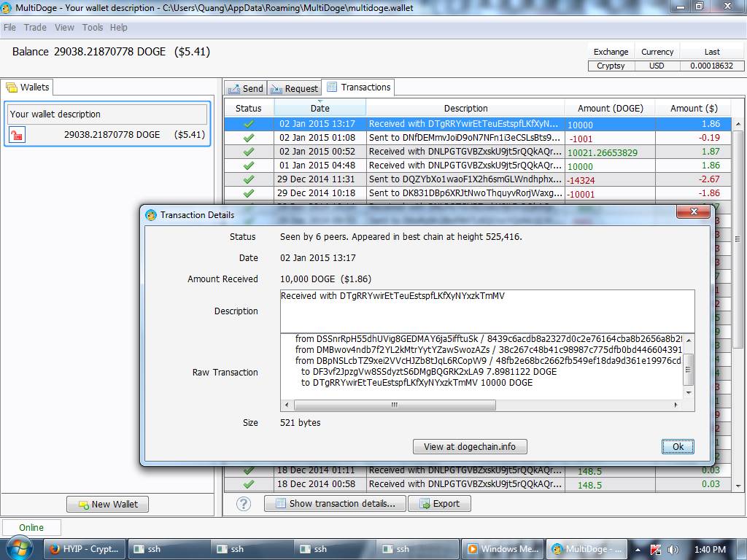Show hidden system tray icons arrow
Screen dimensions: 747x560
coord(638,550)
